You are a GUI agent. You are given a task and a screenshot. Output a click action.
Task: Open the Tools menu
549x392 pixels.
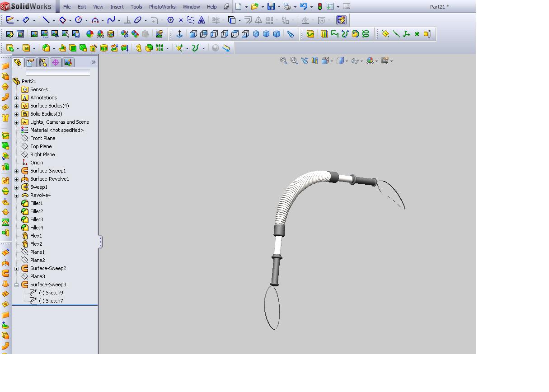(136, 7)
